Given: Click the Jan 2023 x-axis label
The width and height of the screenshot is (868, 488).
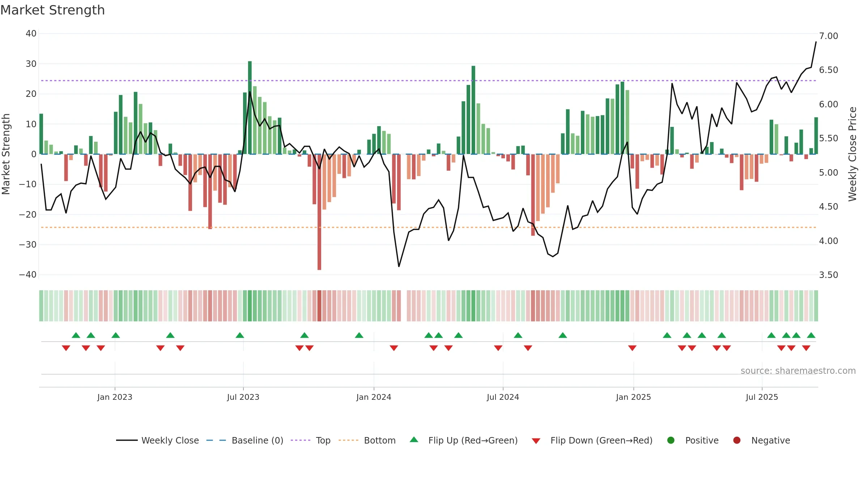Looking at the screenshot, I should (115, 397).
